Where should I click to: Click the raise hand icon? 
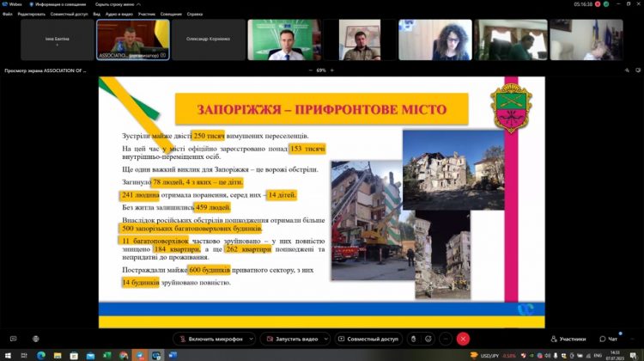[413, 339]
